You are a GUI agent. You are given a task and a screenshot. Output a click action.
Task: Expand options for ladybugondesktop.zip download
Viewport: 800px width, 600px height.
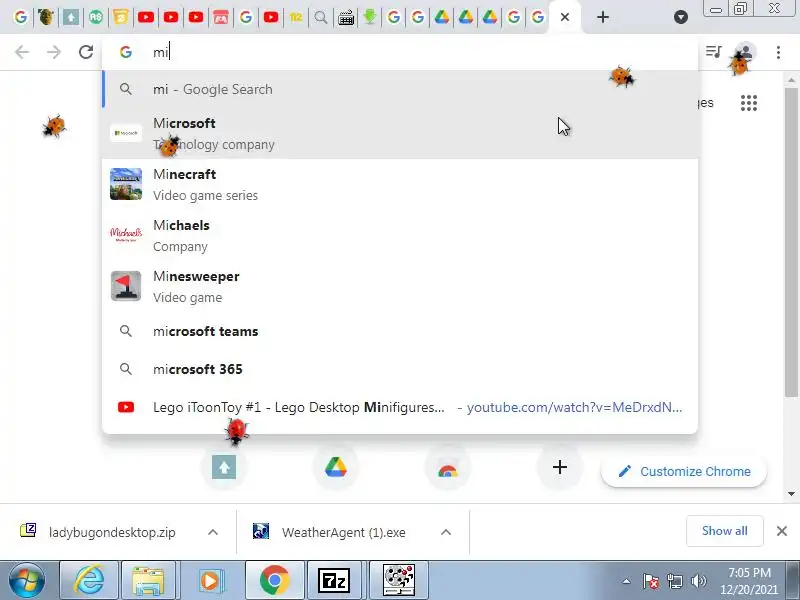tap(213, 532)
